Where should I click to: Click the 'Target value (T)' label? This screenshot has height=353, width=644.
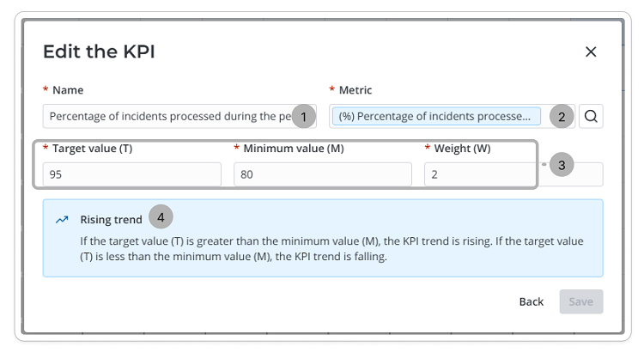tap(92, 148)
